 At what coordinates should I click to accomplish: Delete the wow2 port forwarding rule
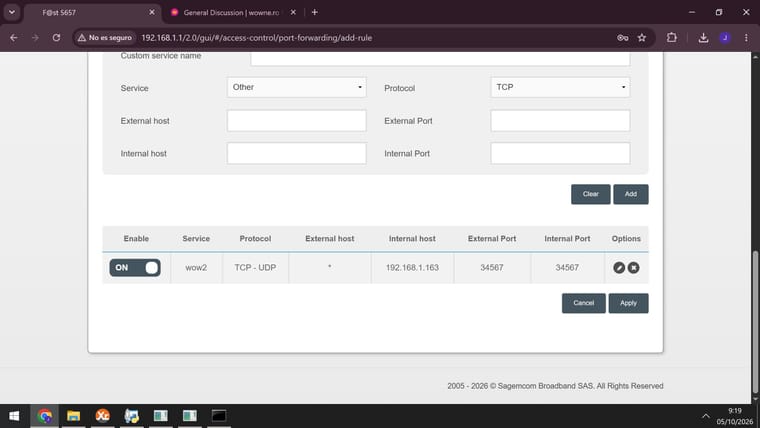(x=633, y=268)
